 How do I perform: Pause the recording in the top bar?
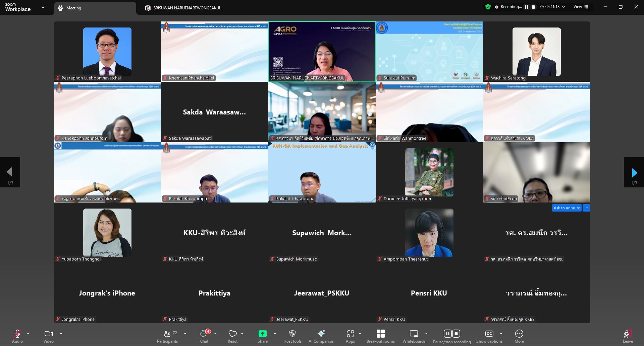click(527, 7)
